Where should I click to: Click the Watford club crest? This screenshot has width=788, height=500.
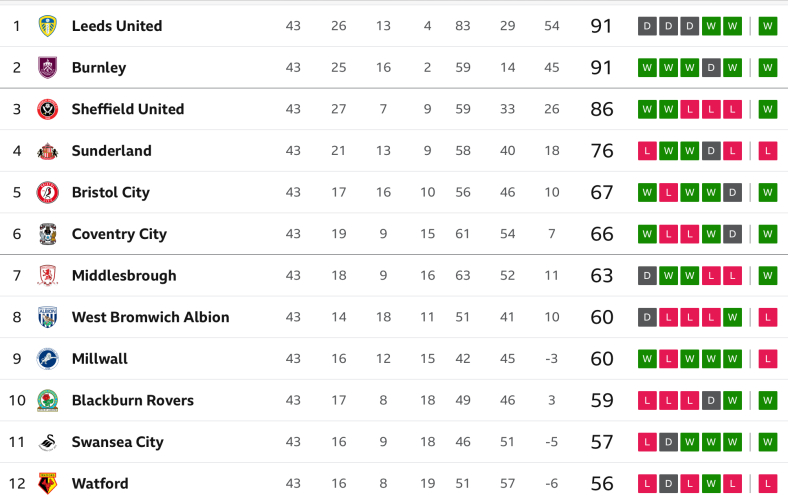tap(48, 483)
